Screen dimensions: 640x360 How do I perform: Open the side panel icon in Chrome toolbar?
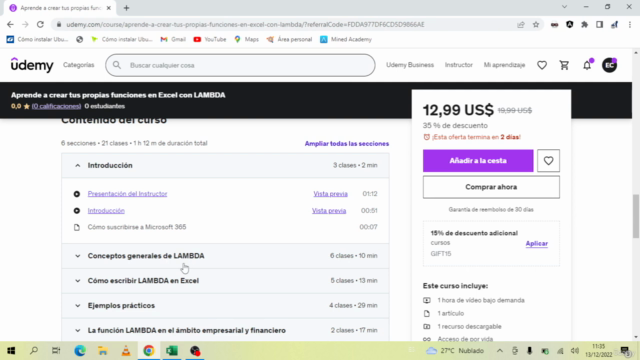click(599, 24)
